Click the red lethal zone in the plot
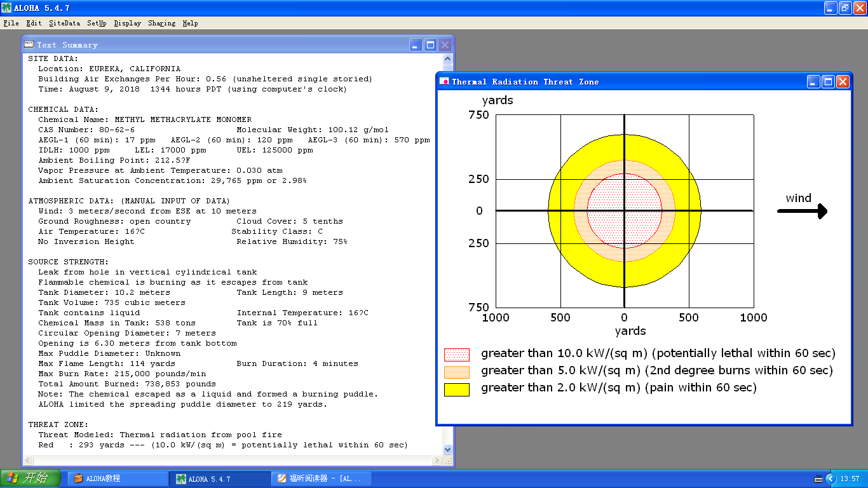Screen dimensions: 868x488 coord(624,211)
